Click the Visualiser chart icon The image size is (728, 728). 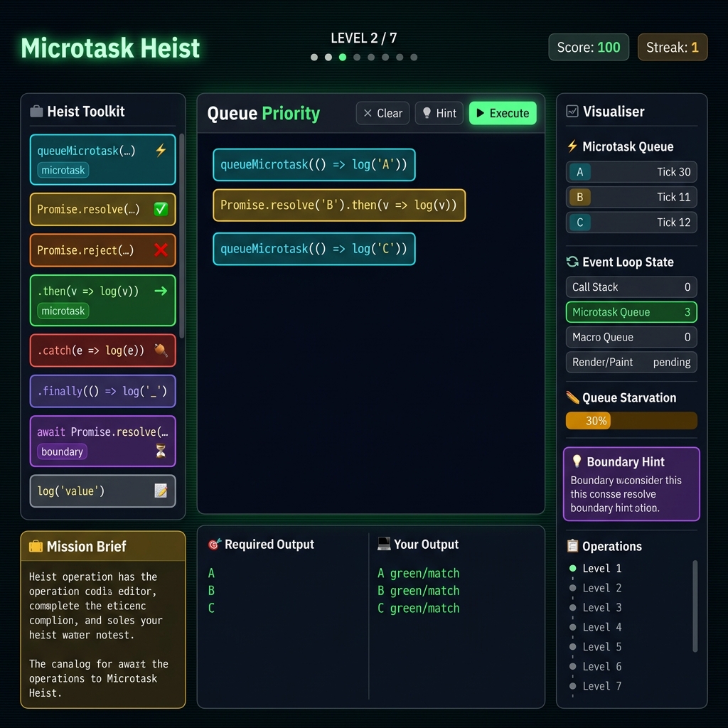click(x=572, y=112)
